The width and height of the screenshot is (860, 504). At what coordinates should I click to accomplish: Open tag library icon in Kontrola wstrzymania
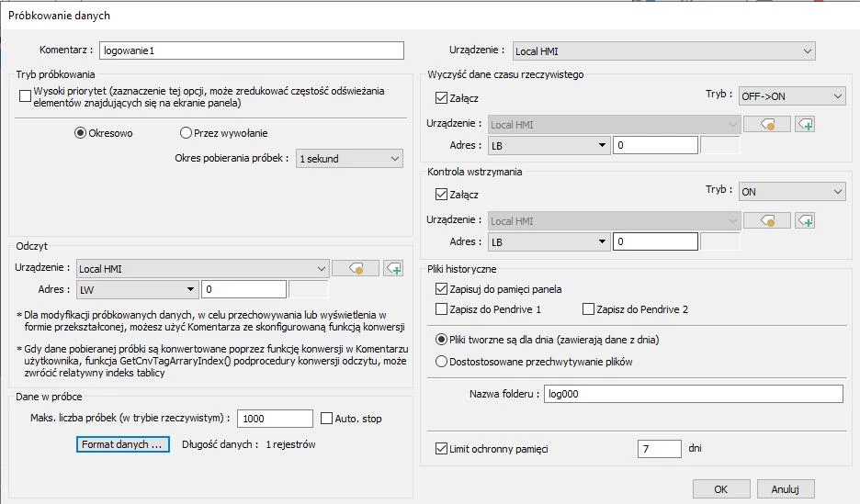[x=766, y=220]
